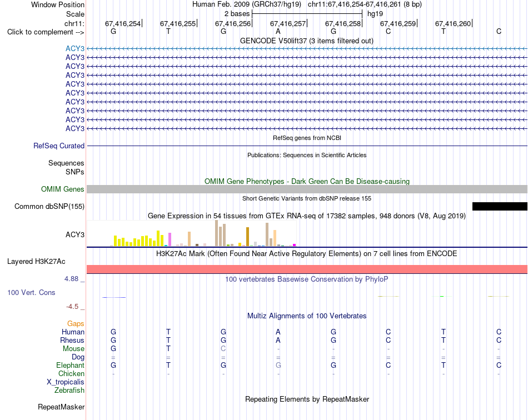Click the OMIM Genes track label
The height and width of the screenshot is (420, 528).
coord(63,189)
